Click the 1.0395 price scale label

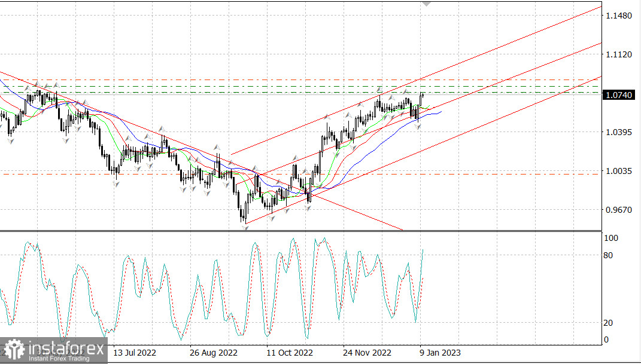[x=619, y=132]
